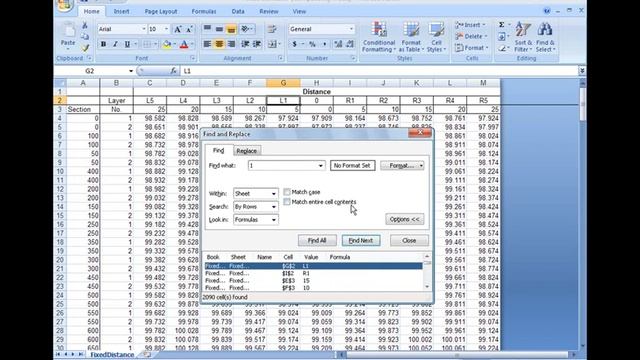This screenshot has width=640, height=360.
Task: Open the Name Box dropdown arrow
Action: (x=131, y=71)
